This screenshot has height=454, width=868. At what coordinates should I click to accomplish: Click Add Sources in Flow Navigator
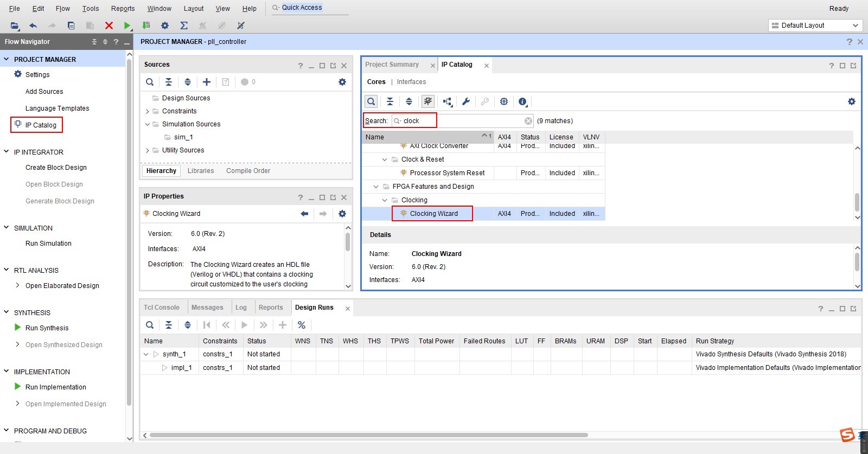[x=44, y=92]
